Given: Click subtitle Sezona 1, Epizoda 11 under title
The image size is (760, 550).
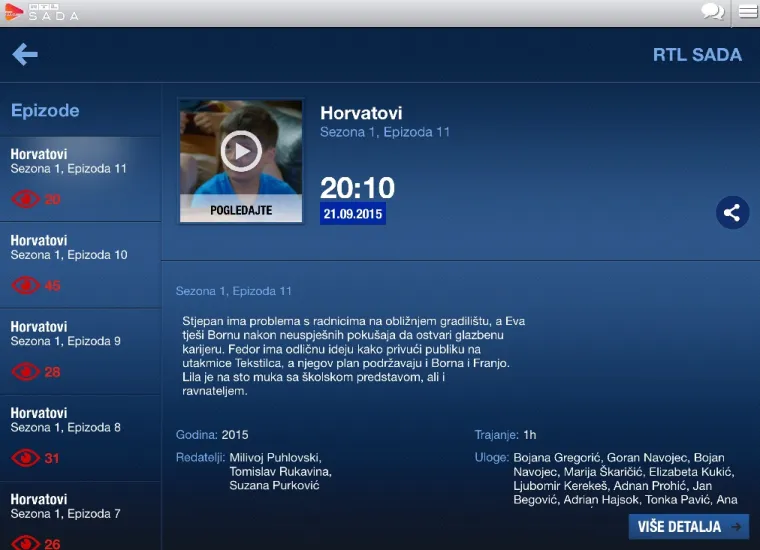Looking at the screenshot, I should click(x=385, y=132).
